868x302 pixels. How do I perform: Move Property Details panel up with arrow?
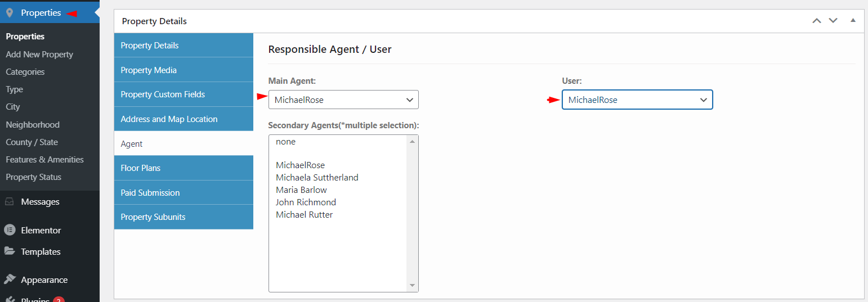(817, 21)
